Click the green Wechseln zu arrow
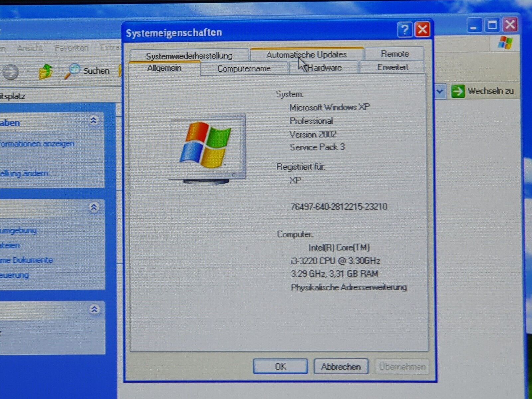The image size is (532, 399). pos(458,91)
